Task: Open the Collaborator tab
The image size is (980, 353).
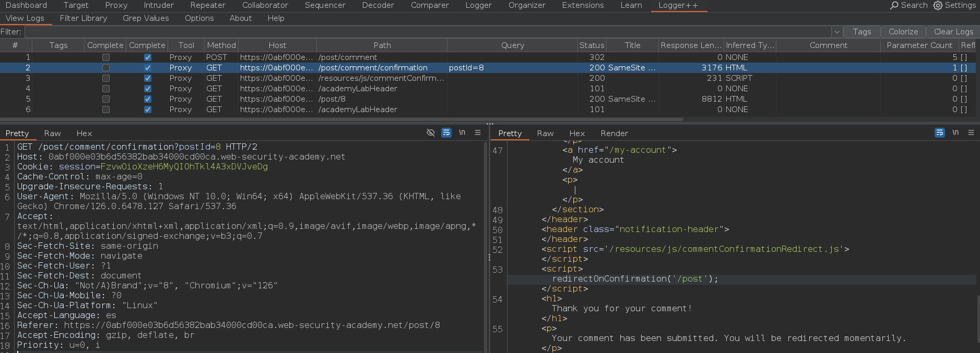Action: click(x=265, y=5)
